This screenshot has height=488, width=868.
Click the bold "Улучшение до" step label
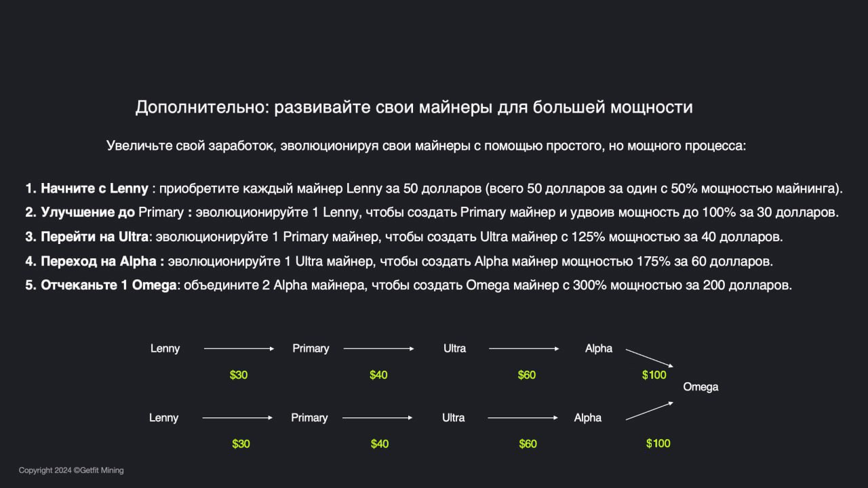pos(88,212)
